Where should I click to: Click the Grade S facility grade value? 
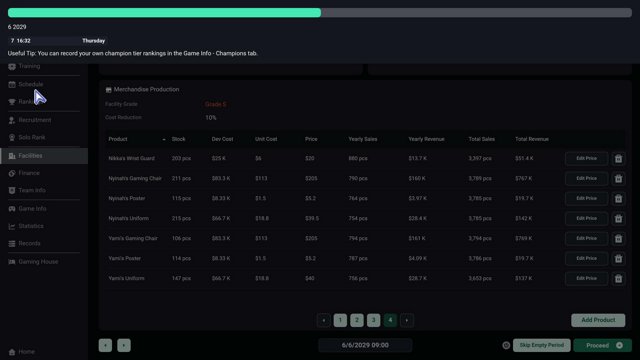216,104
